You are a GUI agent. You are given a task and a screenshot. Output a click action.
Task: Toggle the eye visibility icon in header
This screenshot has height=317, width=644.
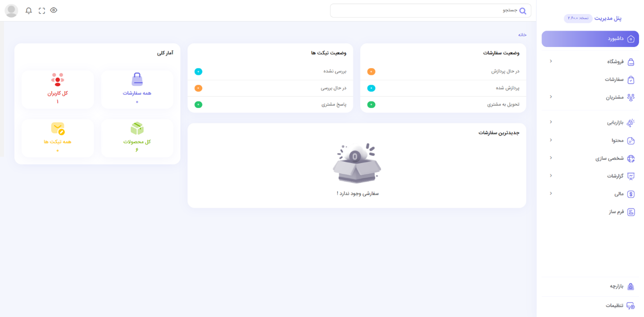[x=54, y=10]
